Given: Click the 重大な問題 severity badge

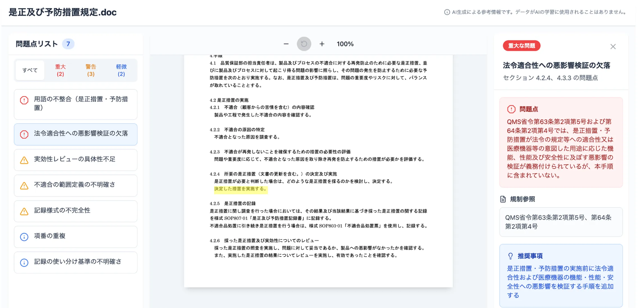Looking at the screenshot, I should (521, 46).
